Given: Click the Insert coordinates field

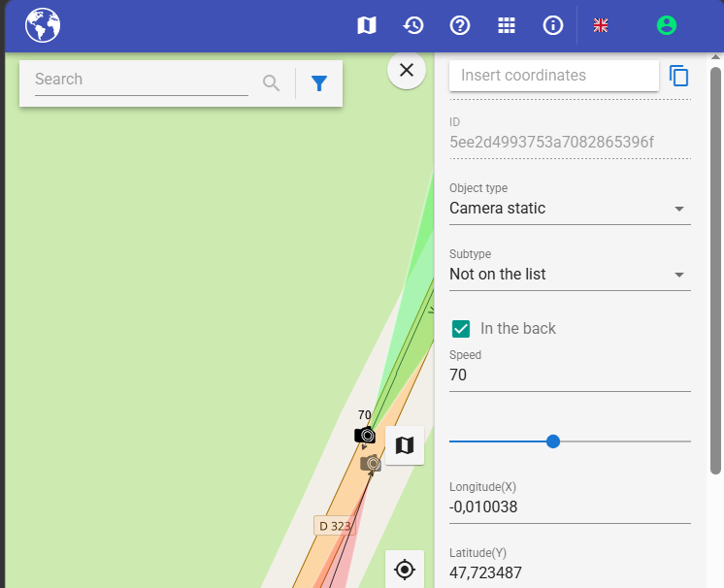Looking at the screenshot, I should pos(553,76).
